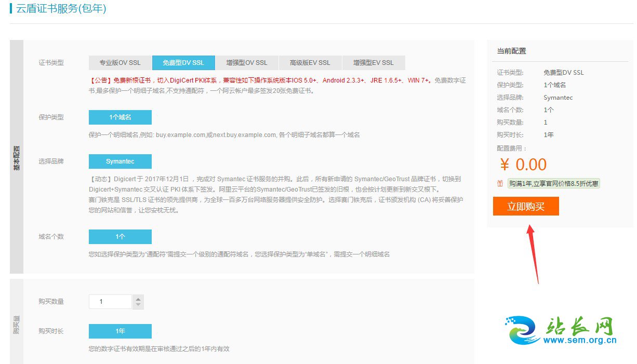Screen dimensions: 637x364
Task: Select the 增强型OV SSL certificate type
Action: pos(247,63)
